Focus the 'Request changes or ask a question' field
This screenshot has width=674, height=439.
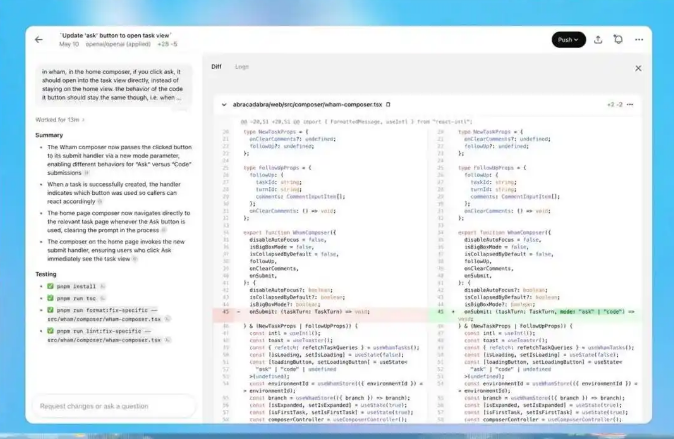click(x=110, y=406)
